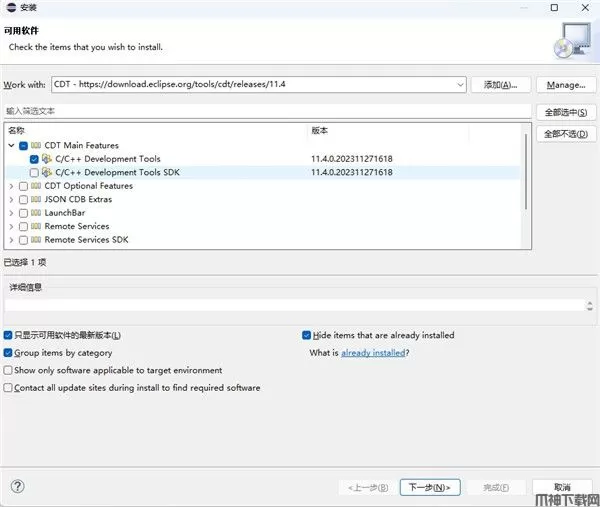This screenshot has height=507, width=600.
Task: Check CDT Optional Features checkbox
Action: (23, 186)
